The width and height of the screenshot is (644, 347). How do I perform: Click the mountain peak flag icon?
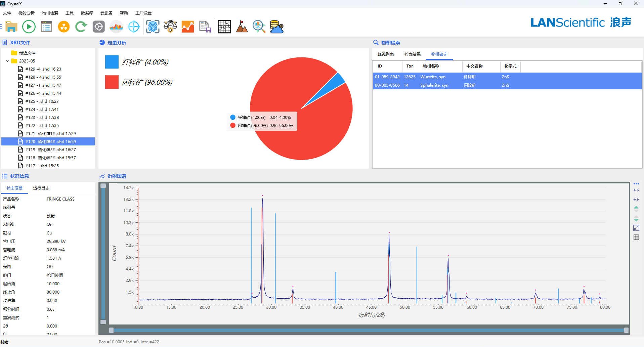[x=242, y=27]
